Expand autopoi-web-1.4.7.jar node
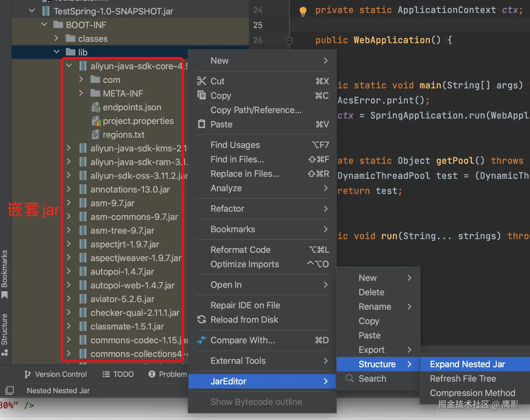 pyautogui.click(x=69, y=285)
